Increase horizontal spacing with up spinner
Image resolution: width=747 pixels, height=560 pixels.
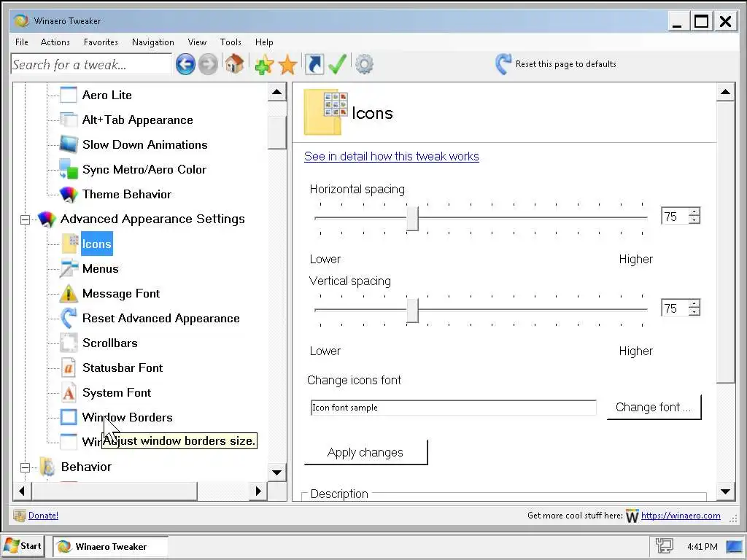(x=694, y=212)
